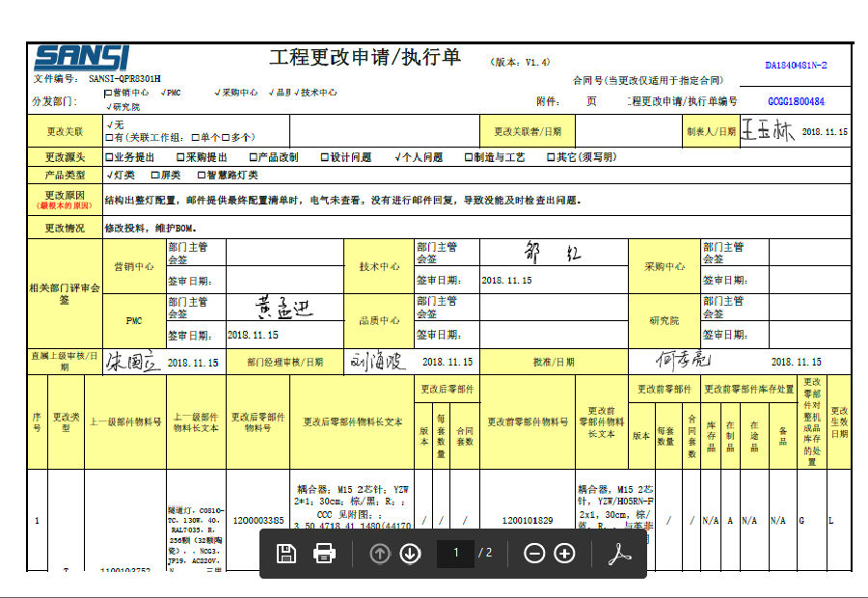Click file code SANSI-QPR8301H
This screenshot has width=868, height=598.
pos(124,79)
